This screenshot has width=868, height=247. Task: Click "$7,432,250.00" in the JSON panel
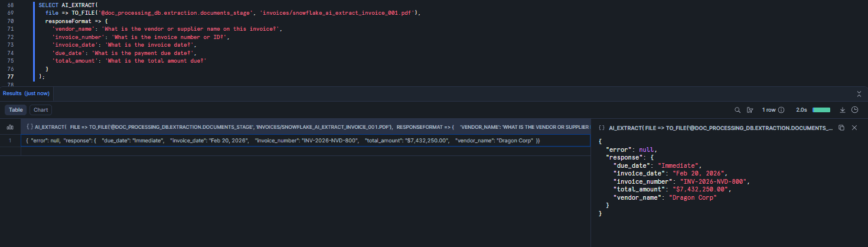[699, 190]
